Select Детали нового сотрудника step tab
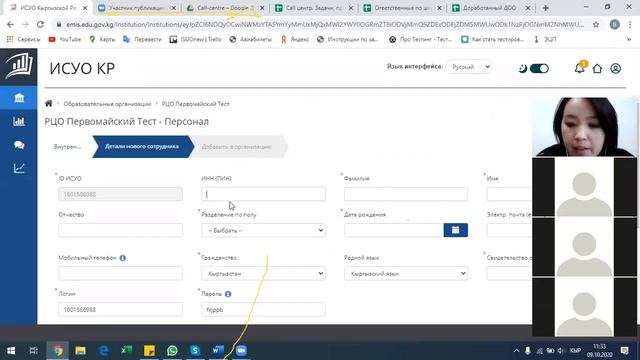640x360 pixels. pos(142,147)
